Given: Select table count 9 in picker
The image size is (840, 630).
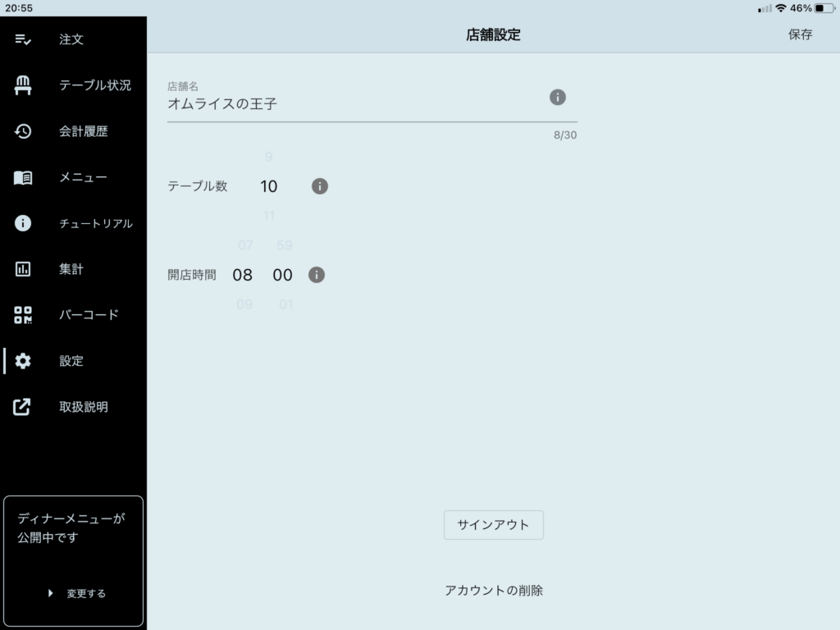Looking at the screenshot, I should (x=268, y=157).
